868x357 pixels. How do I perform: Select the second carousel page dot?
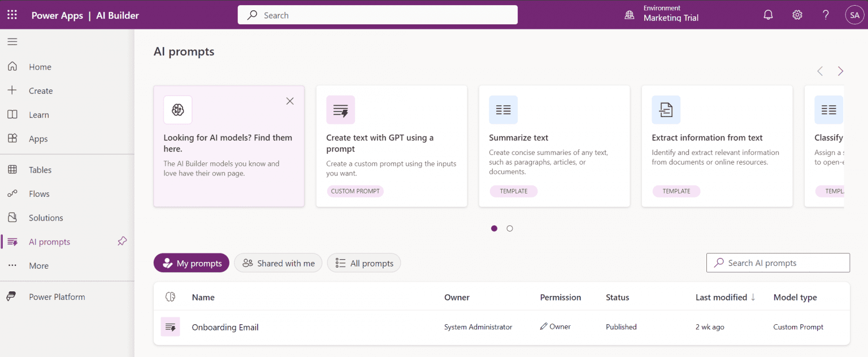click(510, 228)
